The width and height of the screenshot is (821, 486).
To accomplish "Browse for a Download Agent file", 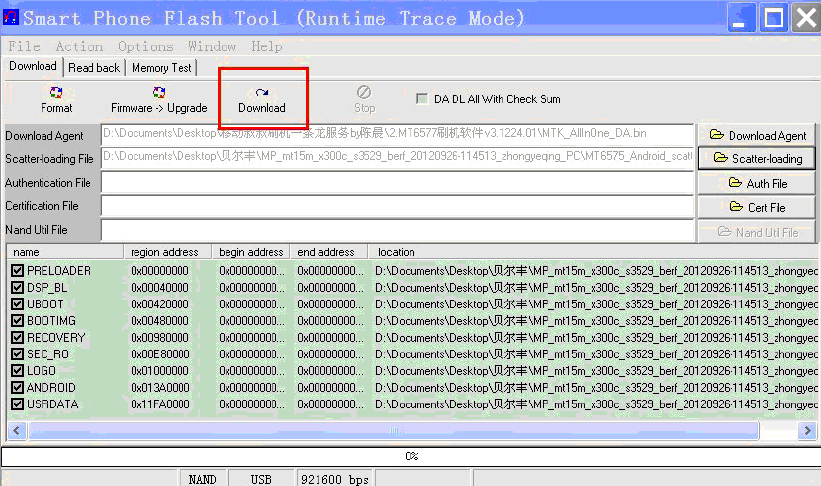I will (757, 135).
